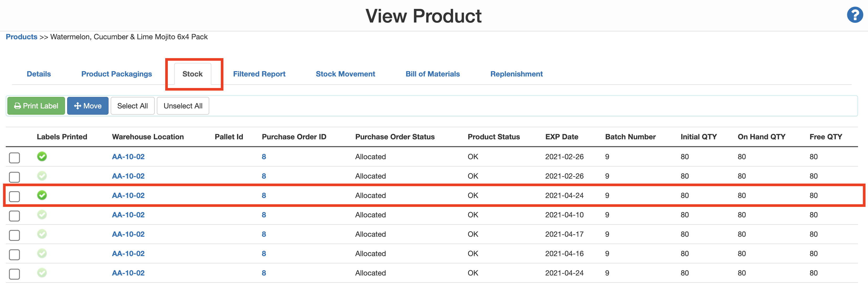This screenshot has height=287, width=868.
Task: Check the box in the highlighted row
Action: 14,196
